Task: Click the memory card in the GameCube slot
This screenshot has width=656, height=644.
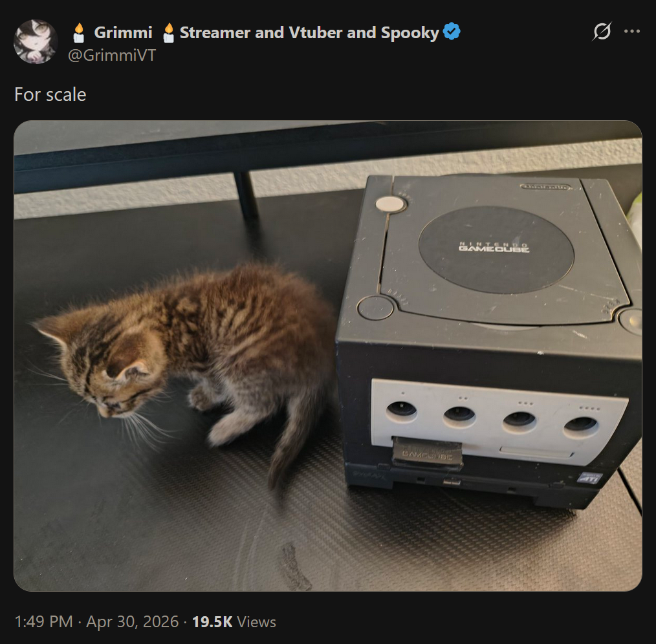Action: [x=427, y=452]
